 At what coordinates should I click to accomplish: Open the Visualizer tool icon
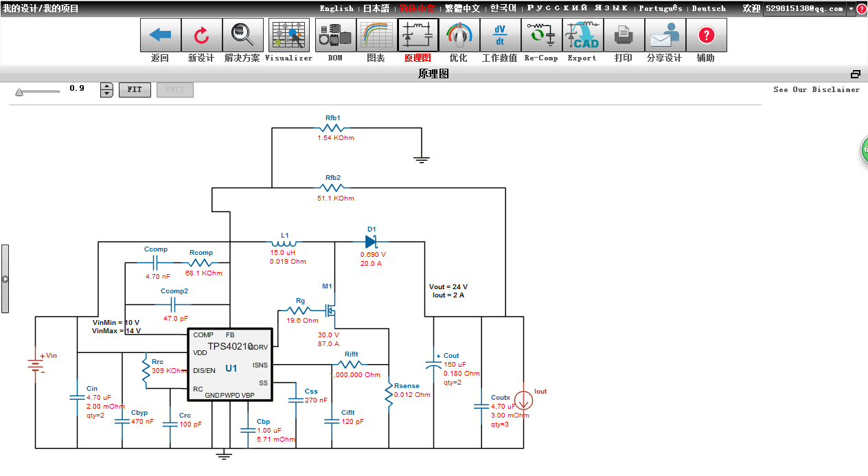coord(289,35)
